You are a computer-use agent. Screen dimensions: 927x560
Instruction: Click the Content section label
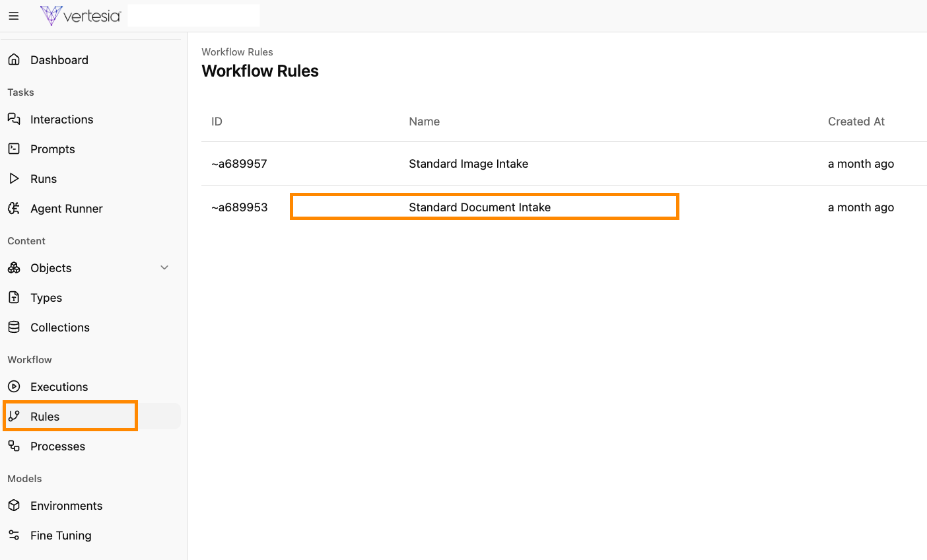tap(26, 240)
